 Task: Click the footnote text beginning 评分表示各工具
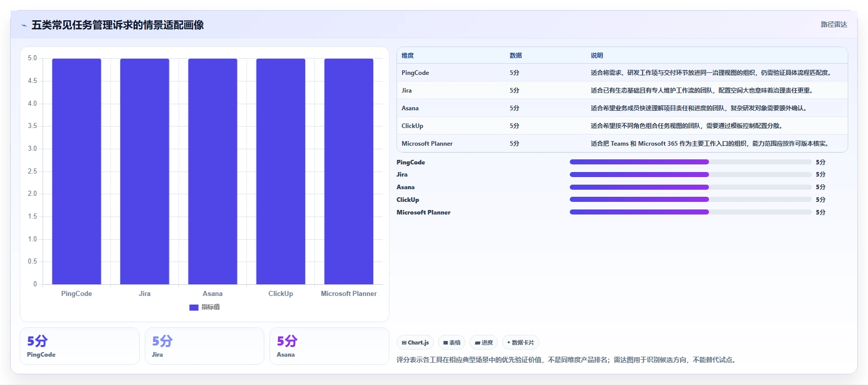point(567,360)
